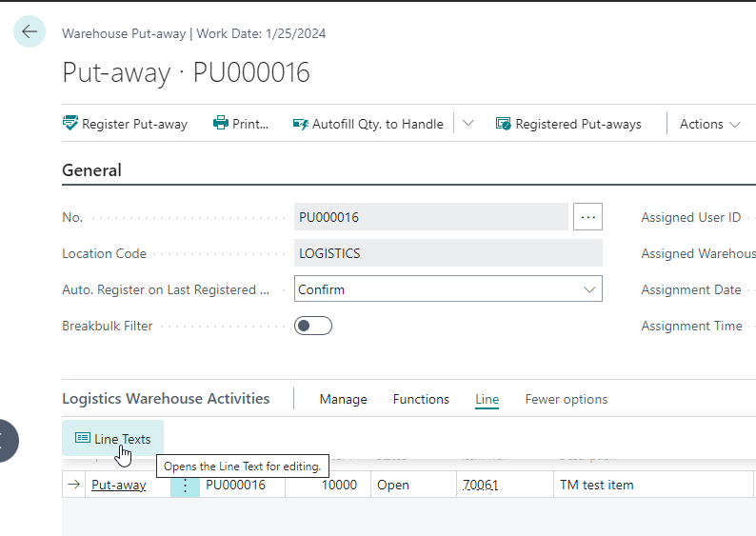Click the No. field ellipsis assist button

coord(587,217)
